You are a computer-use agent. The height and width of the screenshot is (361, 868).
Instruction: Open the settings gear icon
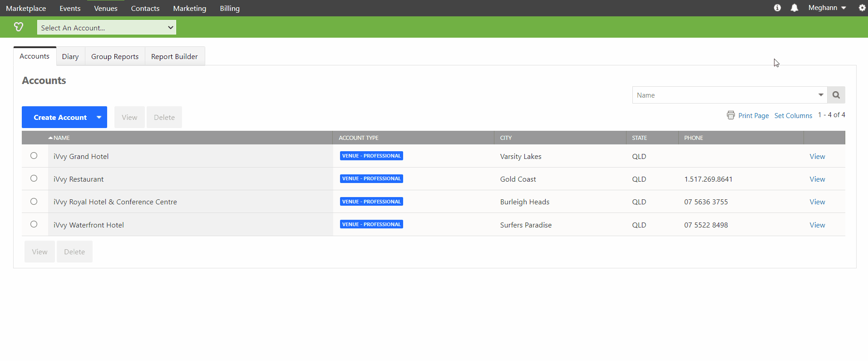[x=862, y=8]
